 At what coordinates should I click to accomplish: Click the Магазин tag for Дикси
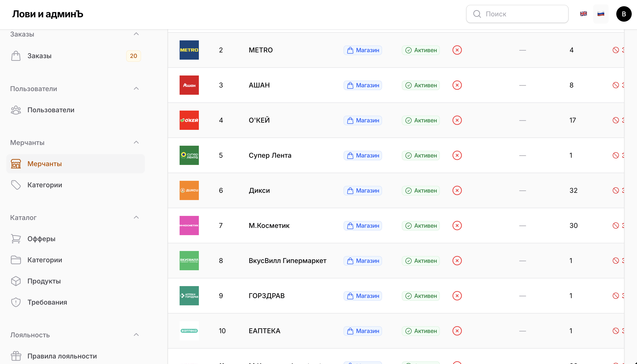pos(363,190)
